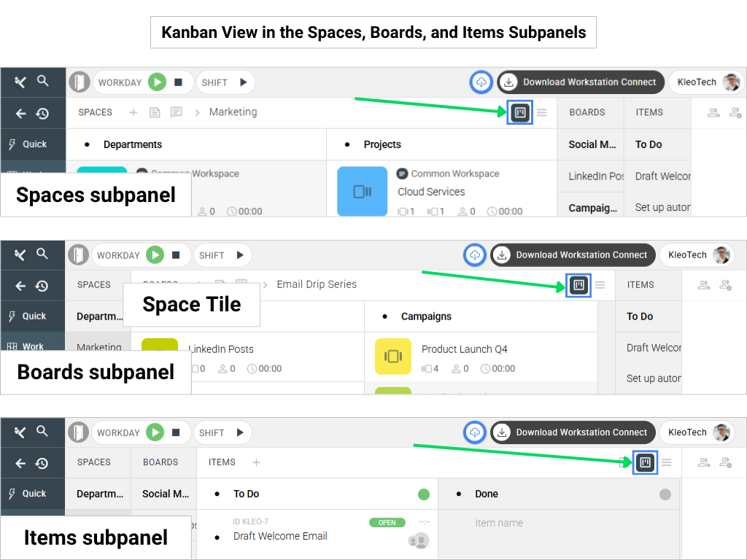
Task: Switch to BOARDS tab in Spaces subpanel screenshot
Action: point(587,112)
